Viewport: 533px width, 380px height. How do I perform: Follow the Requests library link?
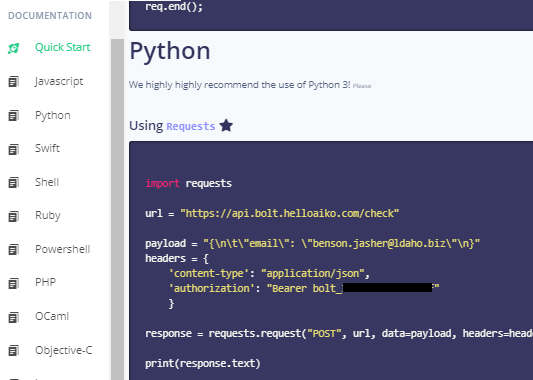point(191,126)
